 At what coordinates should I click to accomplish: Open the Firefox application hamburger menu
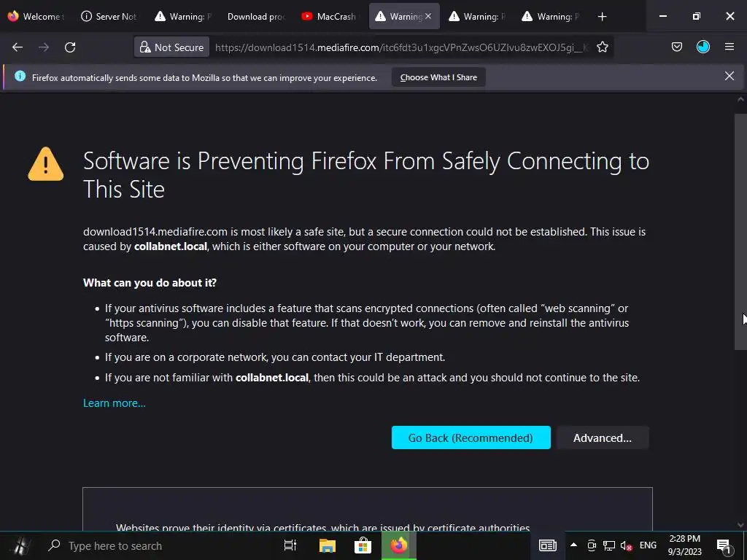click(x=729, y=47)
